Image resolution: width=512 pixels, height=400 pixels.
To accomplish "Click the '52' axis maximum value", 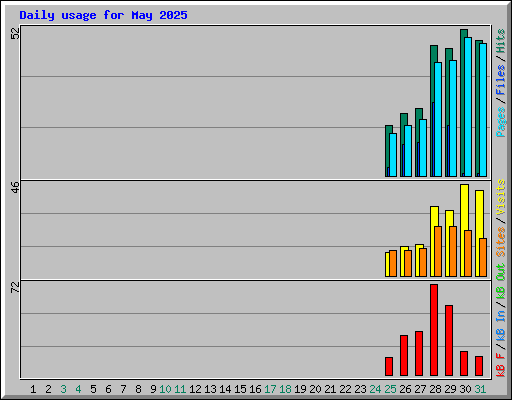I will coord(15,33).
